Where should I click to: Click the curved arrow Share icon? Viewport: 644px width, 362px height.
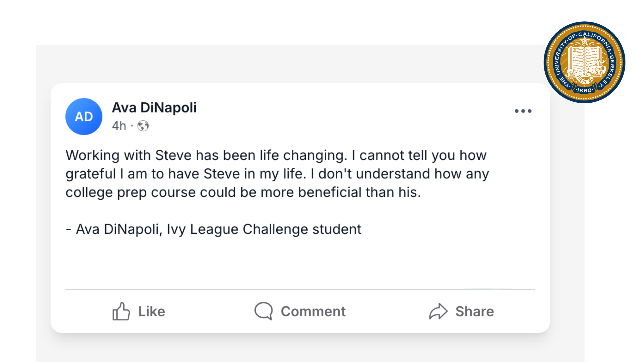438,311
